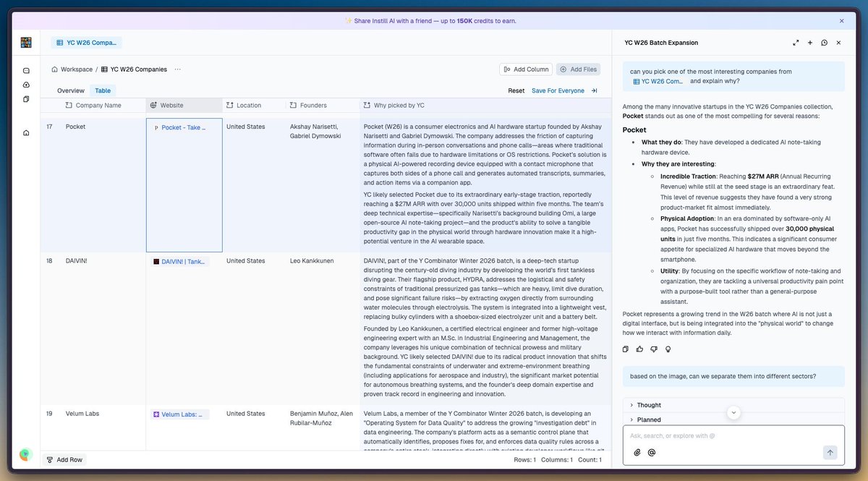
Task: Start a new chat with plus icon
Action: [x=810, y=43]
